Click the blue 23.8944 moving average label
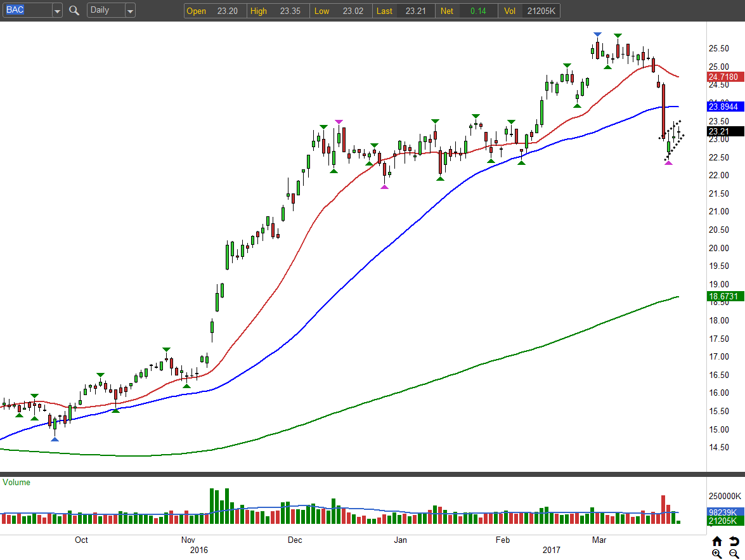Viewport: 745px width, 560px height. (x=725, y=107)
